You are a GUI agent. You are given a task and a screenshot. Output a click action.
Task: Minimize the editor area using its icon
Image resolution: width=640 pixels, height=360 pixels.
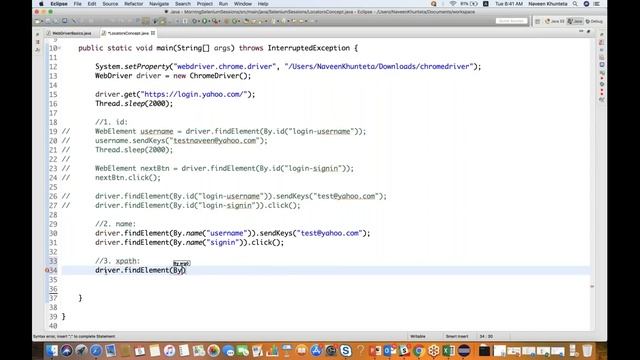(581, 31)
